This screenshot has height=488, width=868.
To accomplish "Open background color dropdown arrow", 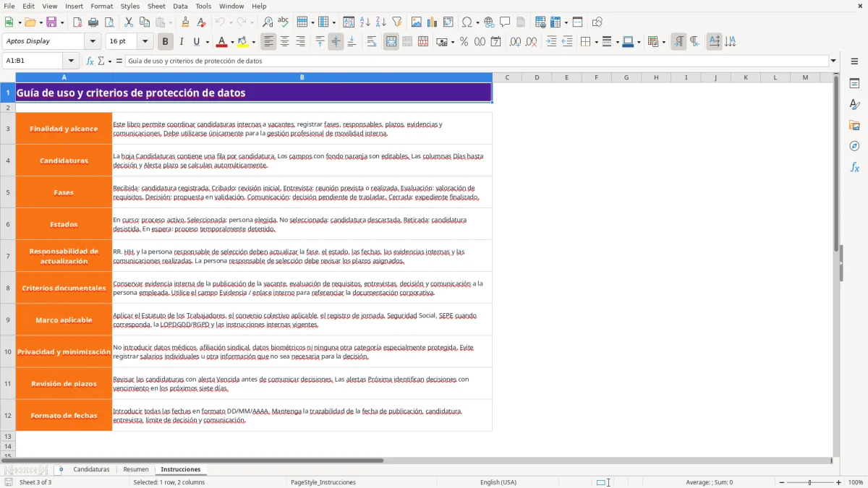I will 253,42.
